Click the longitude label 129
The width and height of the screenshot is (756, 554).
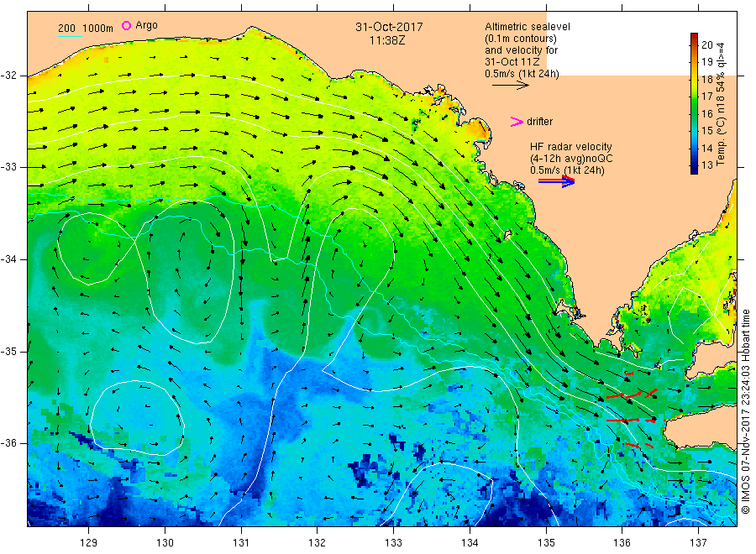pyautogui.click(x=89, y=542)
